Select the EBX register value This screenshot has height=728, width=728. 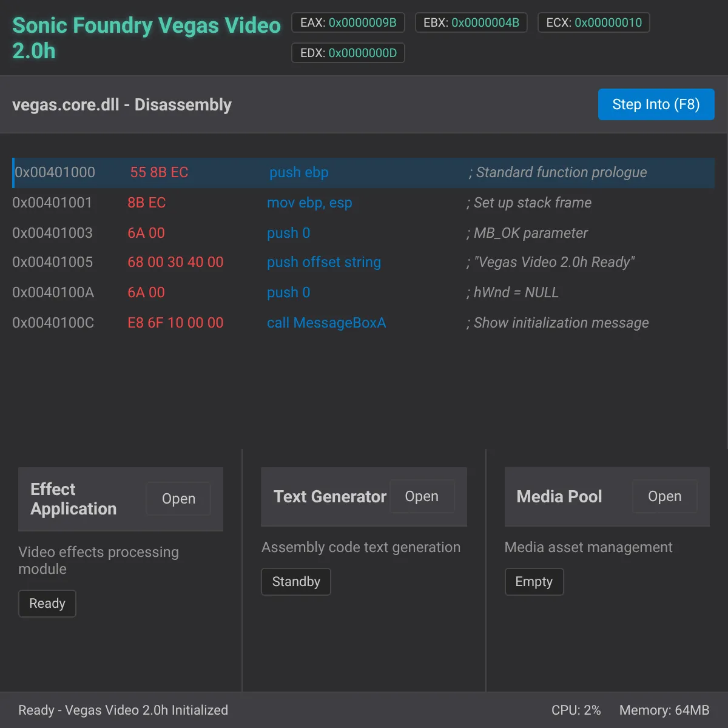point(485,22)
